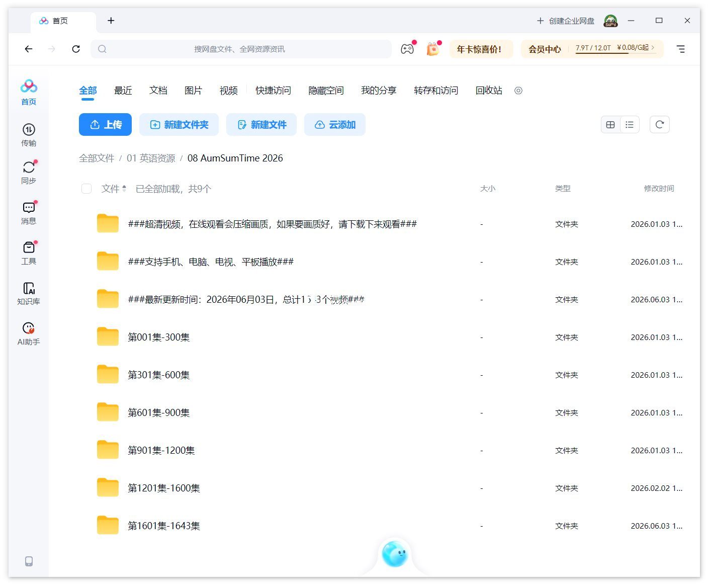The width and height of the screenshot is (710, 588).
Task: Open the AI助手 assistant
Action: tap(29, 333)
